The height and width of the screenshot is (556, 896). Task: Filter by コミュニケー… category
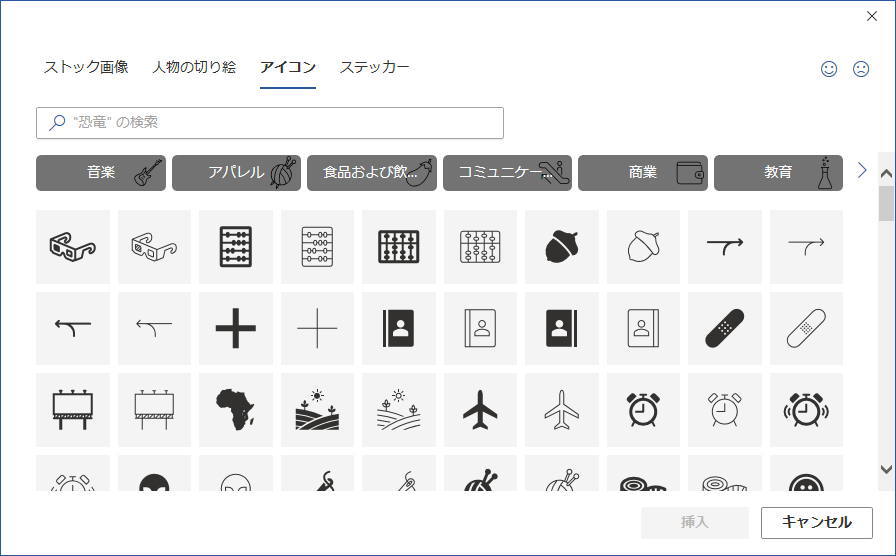[507, 173]
